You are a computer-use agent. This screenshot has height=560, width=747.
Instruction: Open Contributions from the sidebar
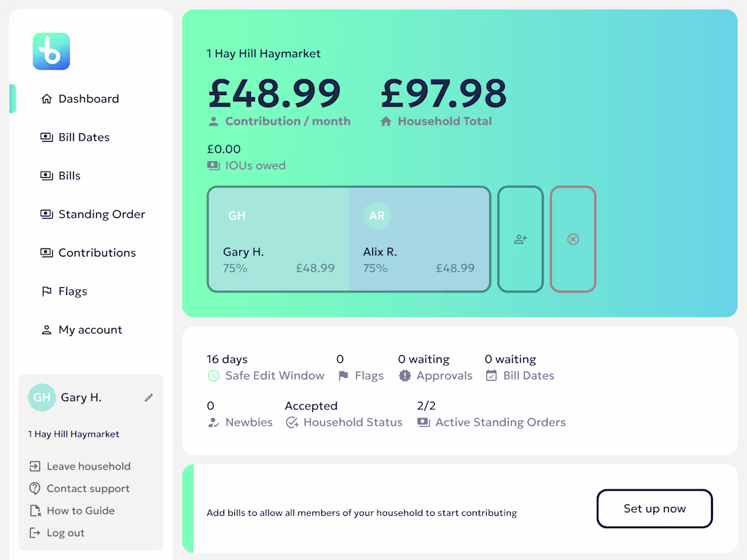click(x=96, y=253)
